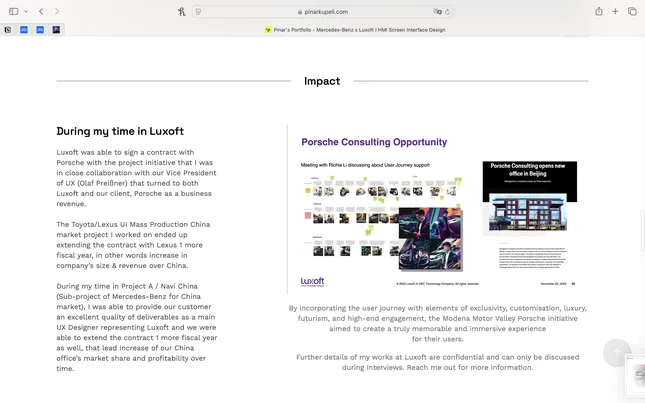The width and height of the screenshot is (645, 403).
Task: Open the blue favorite beside the dark photo icon
Action: pos(40,30)
